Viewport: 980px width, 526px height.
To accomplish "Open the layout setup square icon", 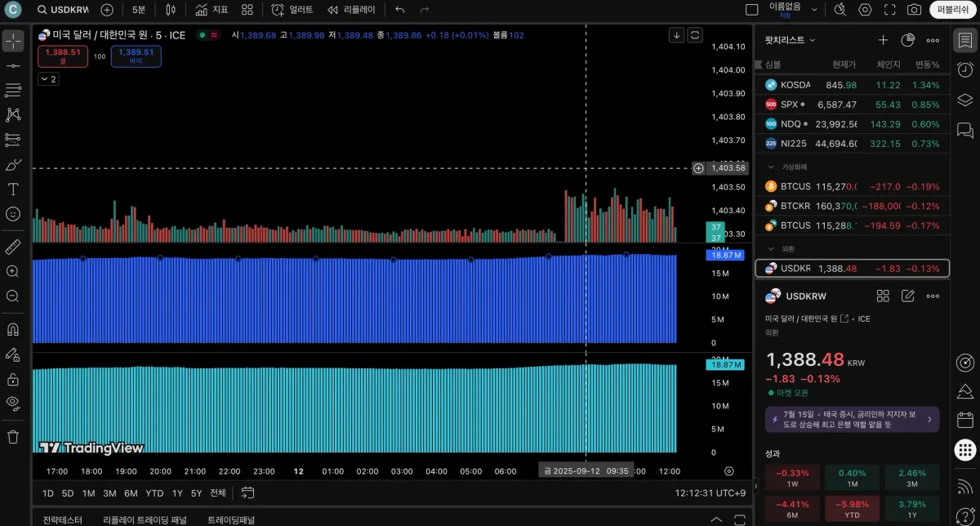I will coord(752,10).
